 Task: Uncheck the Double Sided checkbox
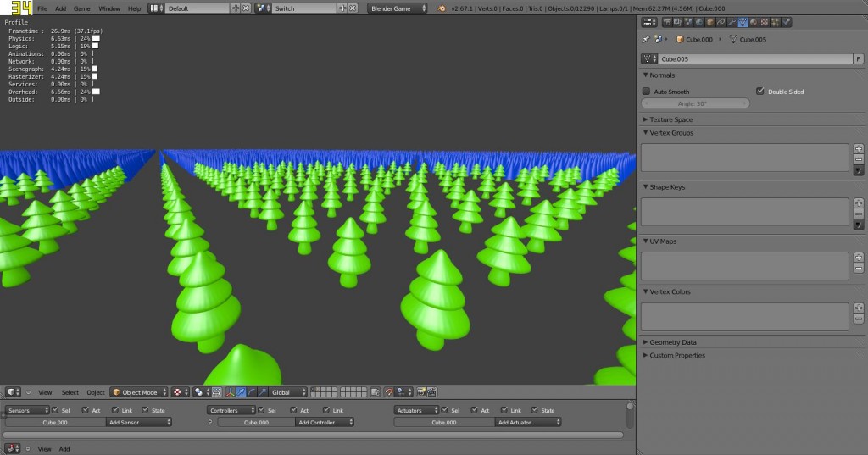[760, 91]
